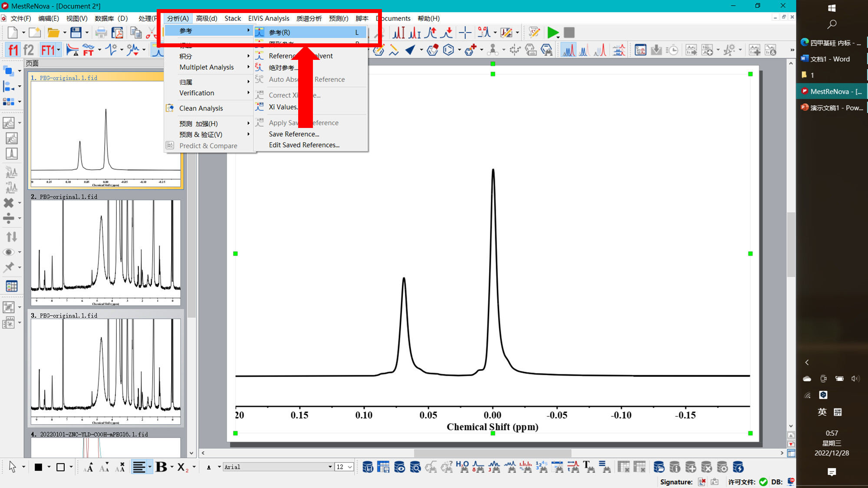Screen dimensions: 868x488
Task: Select page 2 PEG-original spectrum thumbnail
Action: pyautogui.click(x=105, y=252)
